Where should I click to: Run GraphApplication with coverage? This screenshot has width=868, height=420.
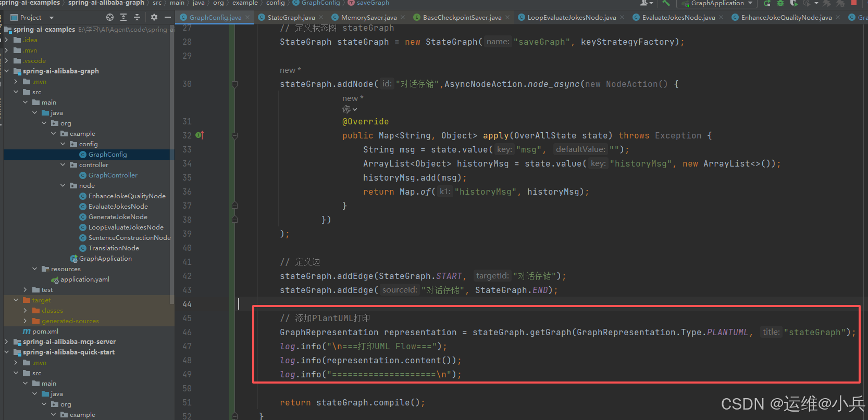[x=793, y=3]
